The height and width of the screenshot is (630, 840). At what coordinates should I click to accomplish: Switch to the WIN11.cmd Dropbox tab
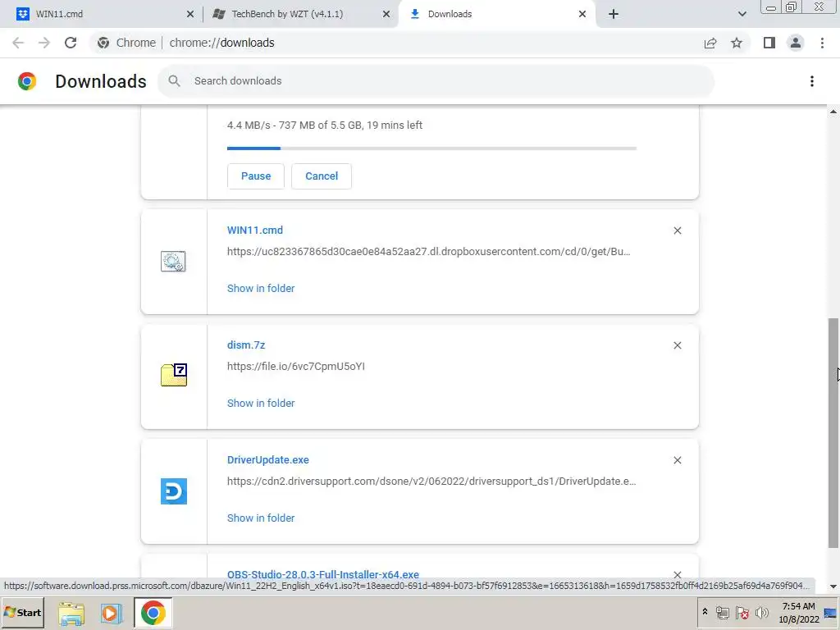(x=102, y=14)
